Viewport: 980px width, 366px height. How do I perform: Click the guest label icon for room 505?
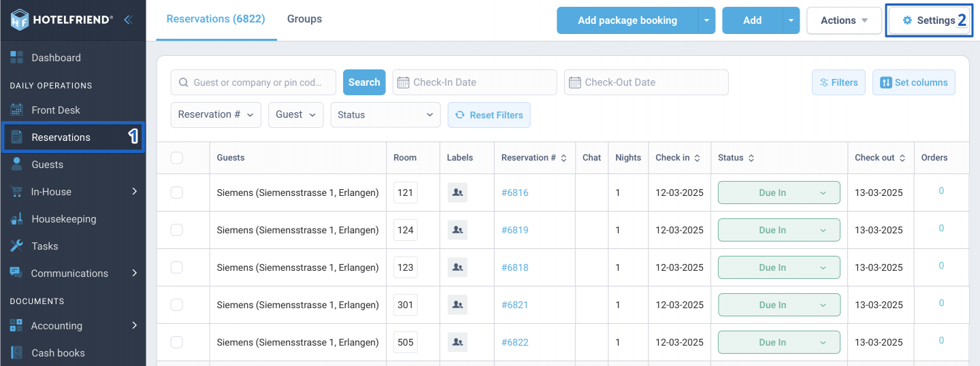tap(457, 342)
